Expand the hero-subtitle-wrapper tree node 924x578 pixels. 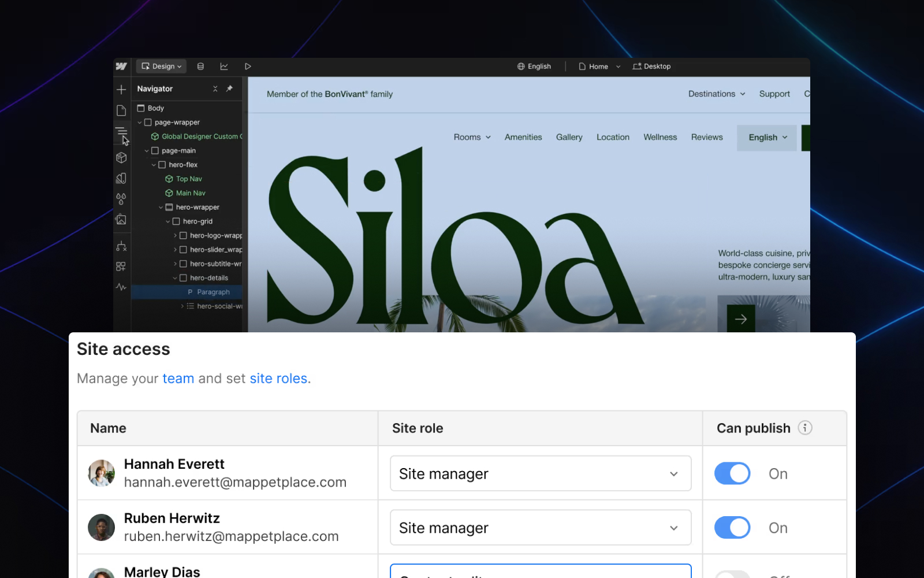(x=175, y=264)
